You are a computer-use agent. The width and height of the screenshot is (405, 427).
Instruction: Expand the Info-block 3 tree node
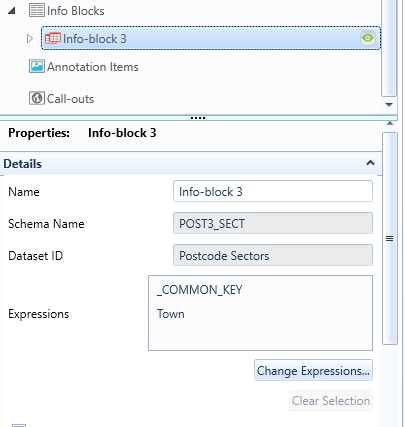pos(29,39)
